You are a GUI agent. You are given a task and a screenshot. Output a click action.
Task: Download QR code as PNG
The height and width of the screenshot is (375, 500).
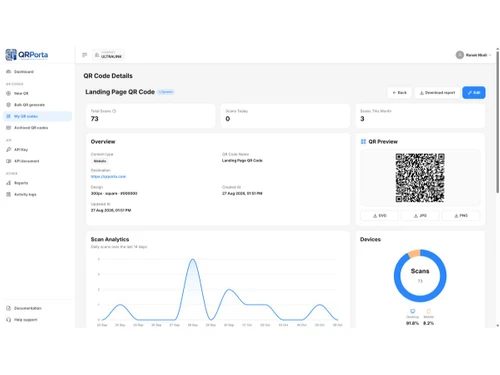(461, 216)
